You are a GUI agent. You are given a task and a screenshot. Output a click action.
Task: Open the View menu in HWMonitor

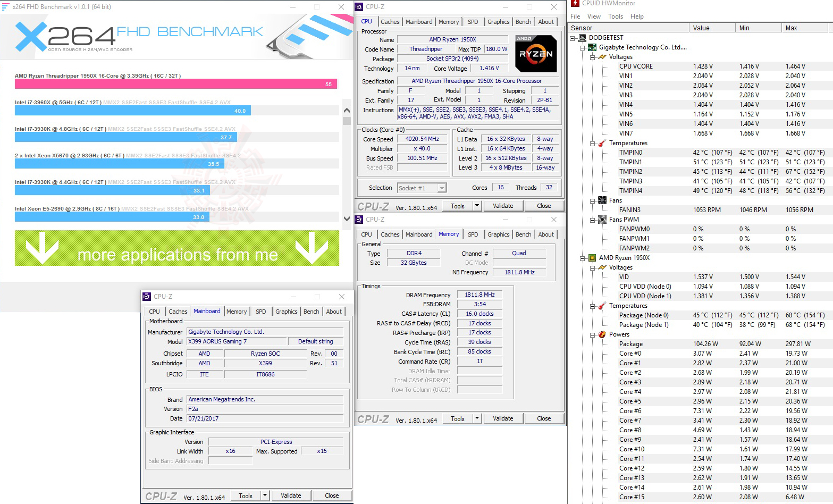pos(594,16)
